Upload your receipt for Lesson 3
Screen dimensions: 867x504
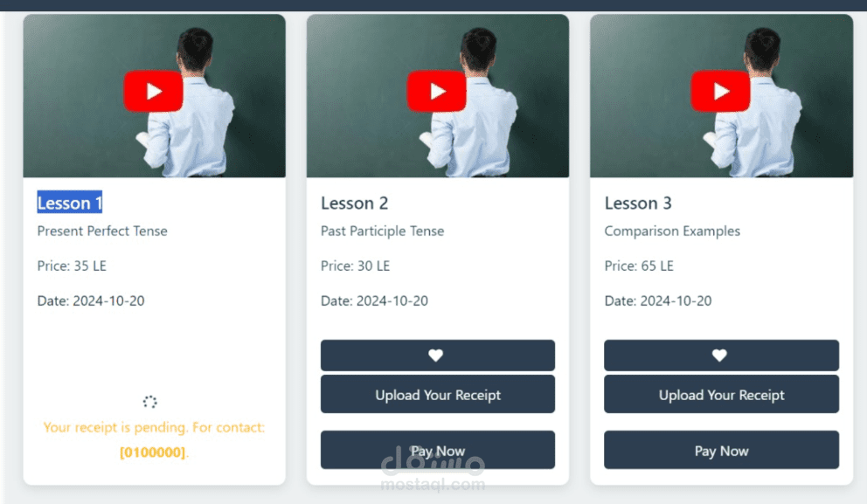pyautogui.click(x=721, y=395)
